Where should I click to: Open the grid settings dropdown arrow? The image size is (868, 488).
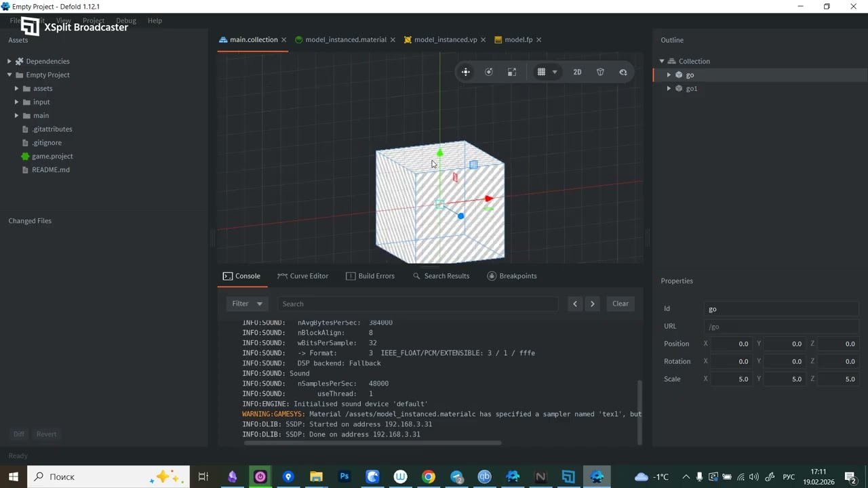(555, 72)
